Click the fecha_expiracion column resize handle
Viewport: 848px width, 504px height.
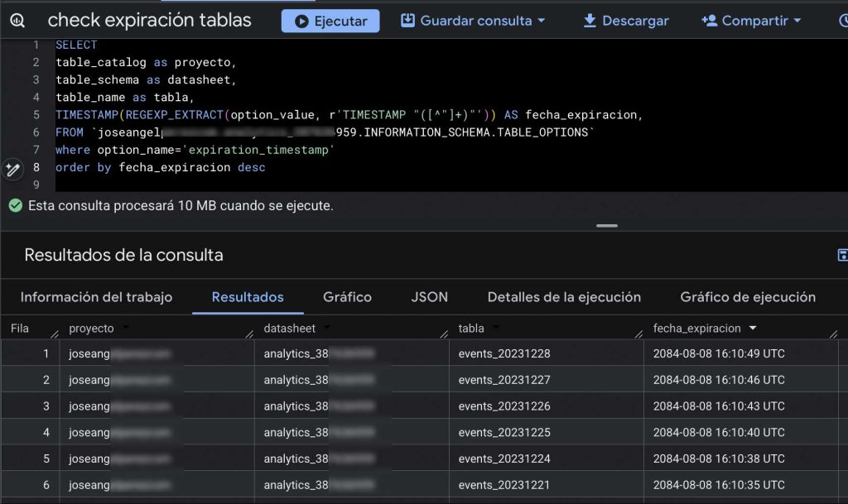pyautogui.click(x=833, y=334)
